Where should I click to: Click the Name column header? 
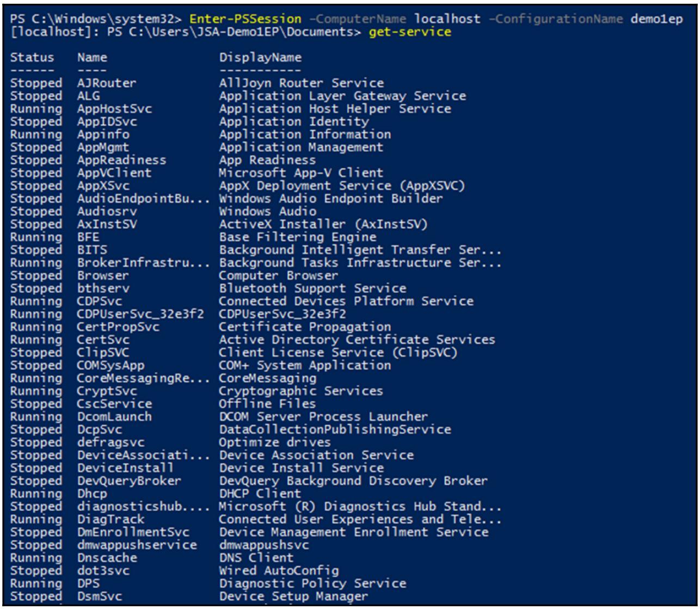(x=92, y=58)
